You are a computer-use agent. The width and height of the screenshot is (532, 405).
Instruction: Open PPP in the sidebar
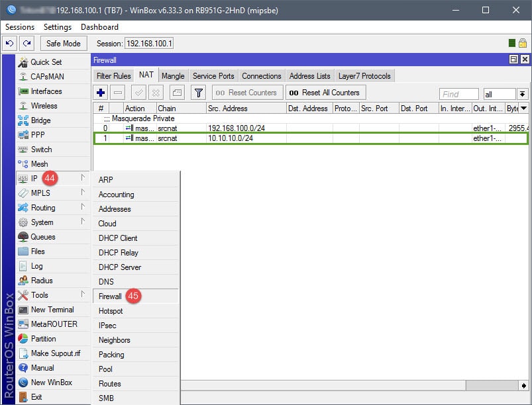(x=53, y=135)
